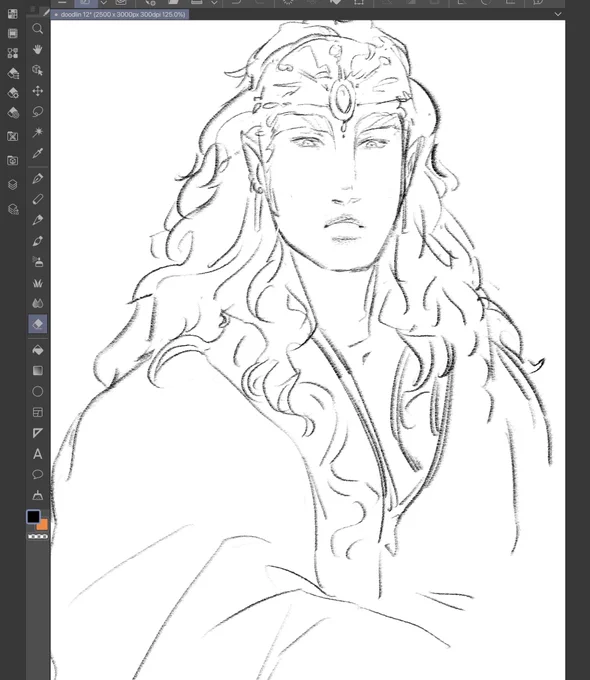This screenshot has width=590, height=680.
Task: Select the Pen tool
Action: click(38, 179)
